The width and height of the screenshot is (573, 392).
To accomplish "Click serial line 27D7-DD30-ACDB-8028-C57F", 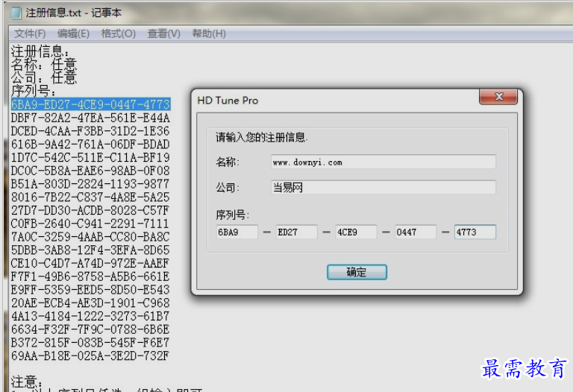I will [x=90, y=210].
